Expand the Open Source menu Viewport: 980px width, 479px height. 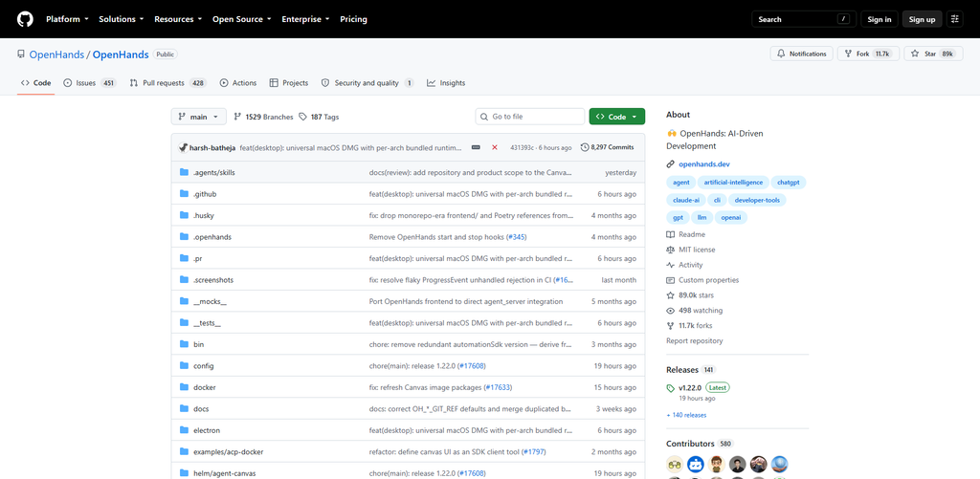click(241, 19)
